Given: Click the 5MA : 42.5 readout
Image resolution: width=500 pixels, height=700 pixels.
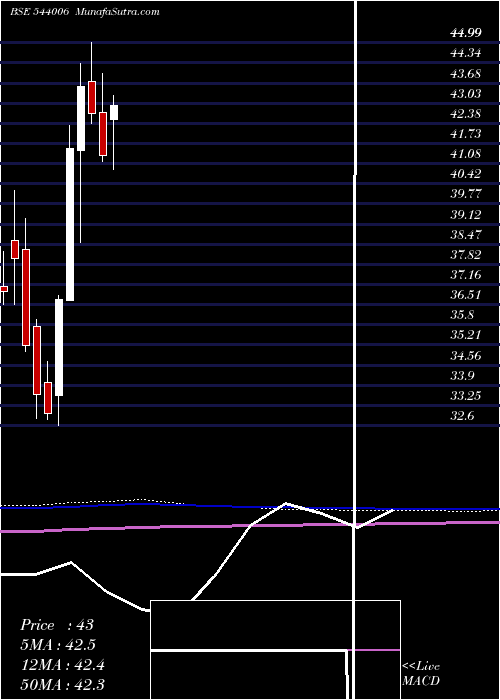Looking at the screenshot, I should [58, 645].
